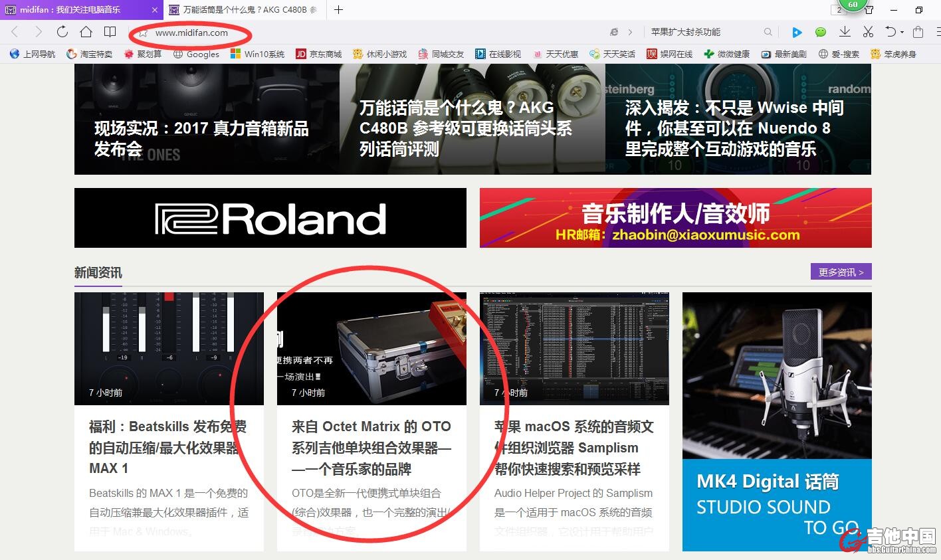Open the 休闲小游戏 bookmark

(x=379, y=54)
